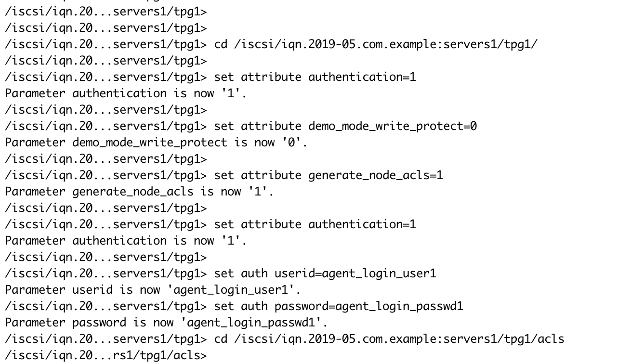Click the 'set auth' text before userid

(241, 274)
